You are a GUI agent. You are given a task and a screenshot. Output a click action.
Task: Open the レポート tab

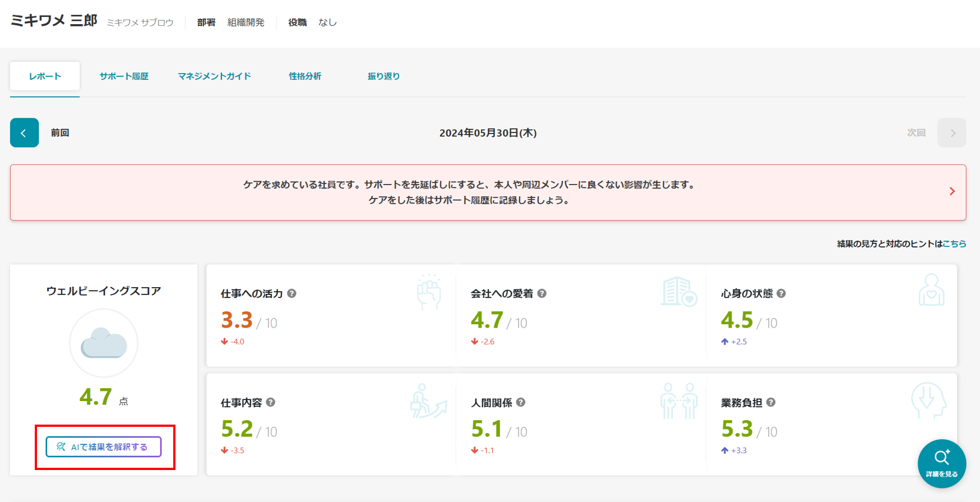pos(45,76)
